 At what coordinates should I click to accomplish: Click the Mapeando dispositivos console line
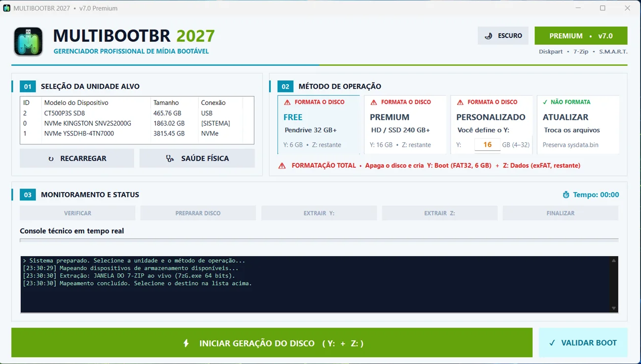tap(131, 268)
